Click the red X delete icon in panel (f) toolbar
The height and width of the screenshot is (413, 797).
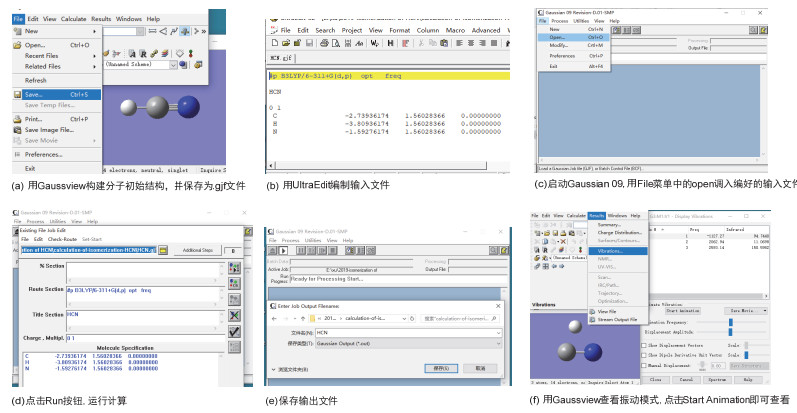coord(563,241)
